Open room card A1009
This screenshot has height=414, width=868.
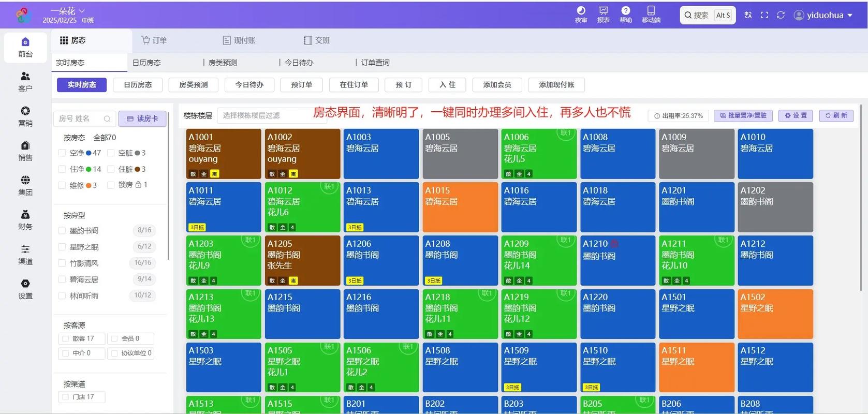[x=697, y=154]
